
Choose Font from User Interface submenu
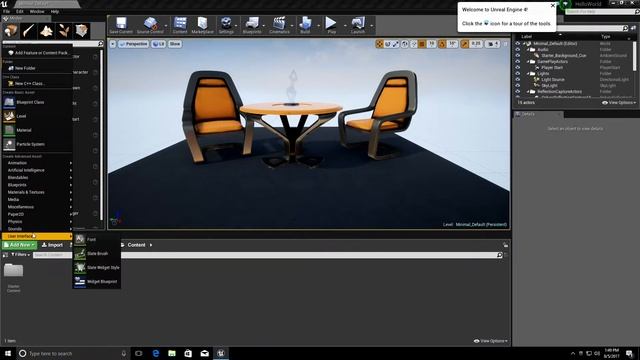point(97,240)
